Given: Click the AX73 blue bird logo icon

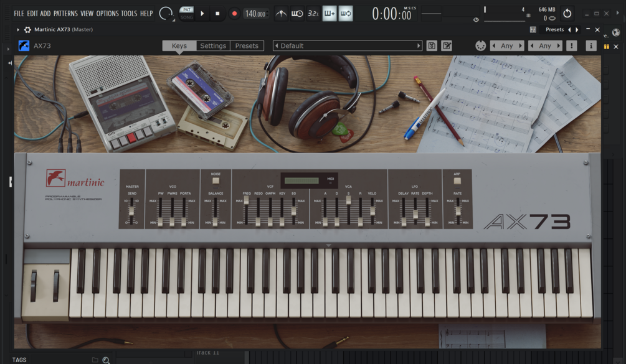Looking at the screenshot, I should pos(24,45).
